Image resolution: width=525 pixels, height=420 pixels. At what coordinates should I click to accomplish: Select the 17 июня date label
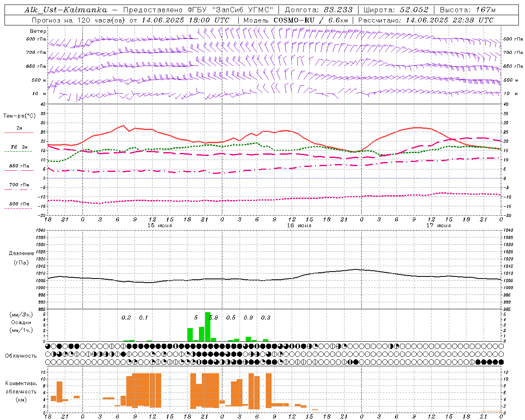click(438, 226)
